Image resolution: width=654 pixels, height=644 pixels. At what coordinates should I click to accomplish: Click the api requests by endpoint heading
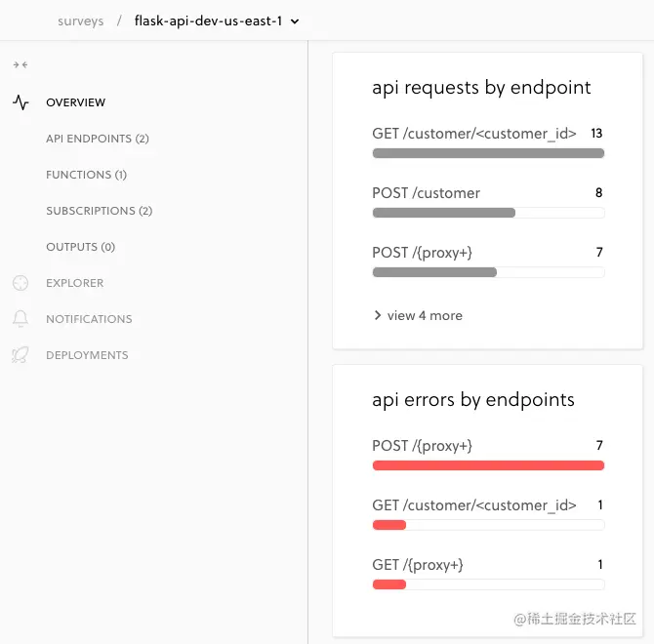tap(481, 88)
